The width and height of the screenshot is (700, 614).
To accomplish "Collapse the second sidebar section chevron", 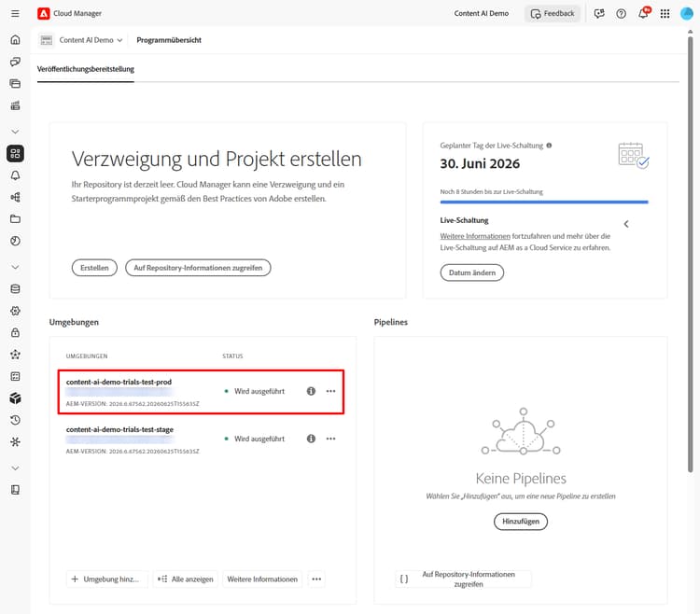I will [15, 267].
